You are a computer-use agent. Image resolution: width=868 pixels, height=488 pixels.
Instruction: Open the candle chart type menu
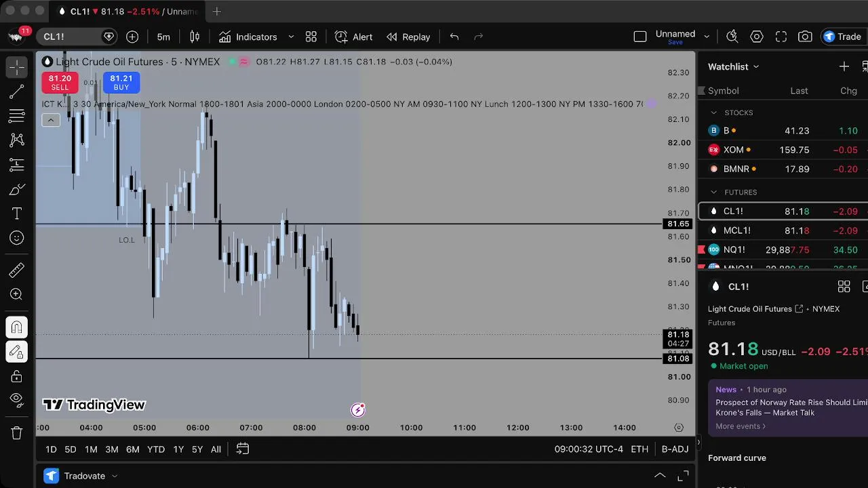coord(195,37)
